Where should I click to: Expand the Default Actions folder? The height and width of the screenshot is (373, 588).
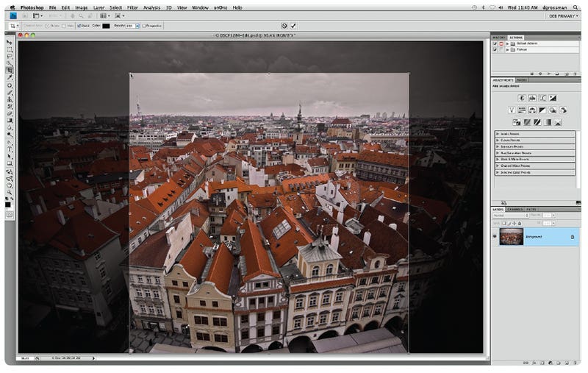coord(507,44)
